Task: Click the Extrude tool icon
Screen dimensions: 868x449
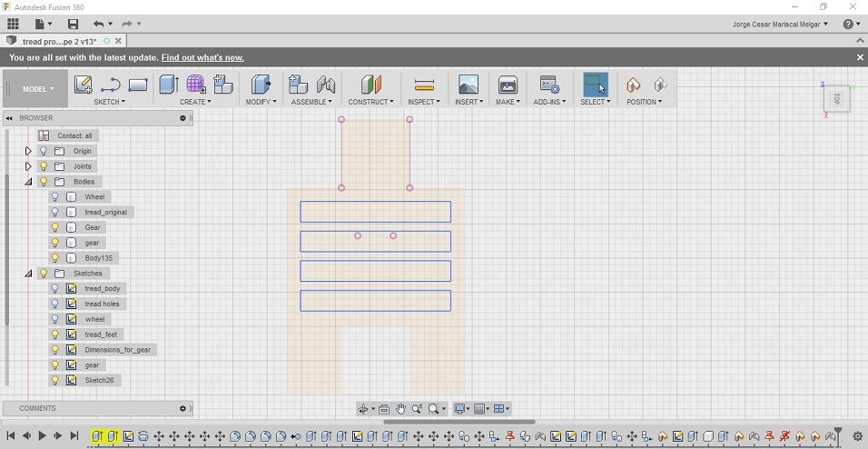Action: click(x=168, y=85)
